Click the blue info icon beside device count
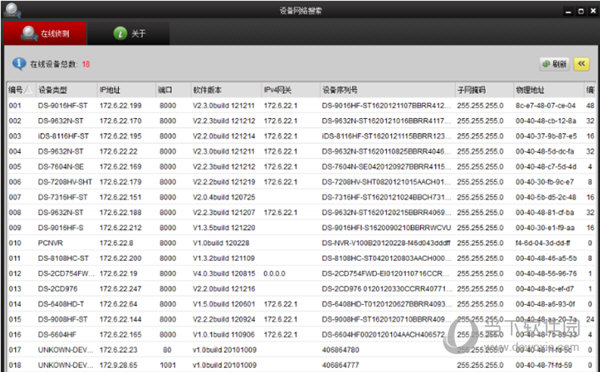Image resolution: width=600 pixels, height=372 pixels. pyautogui.click(x=19, y=64)
